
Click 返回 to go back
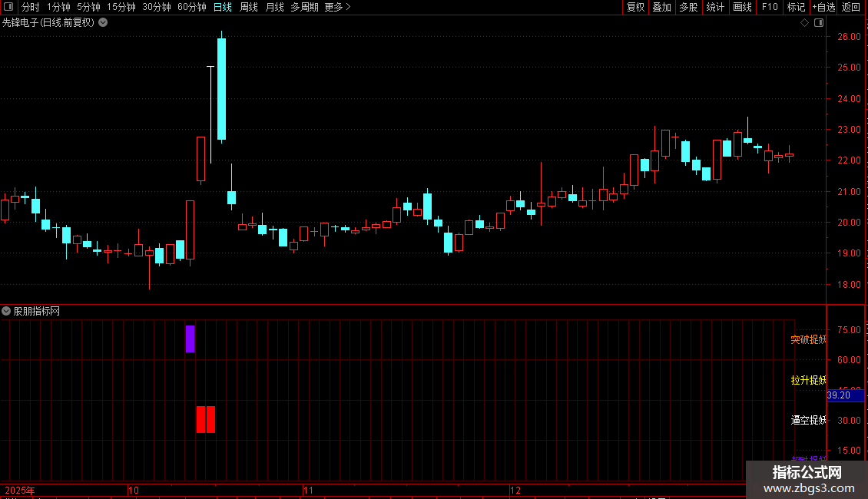[x=851, y=7]
